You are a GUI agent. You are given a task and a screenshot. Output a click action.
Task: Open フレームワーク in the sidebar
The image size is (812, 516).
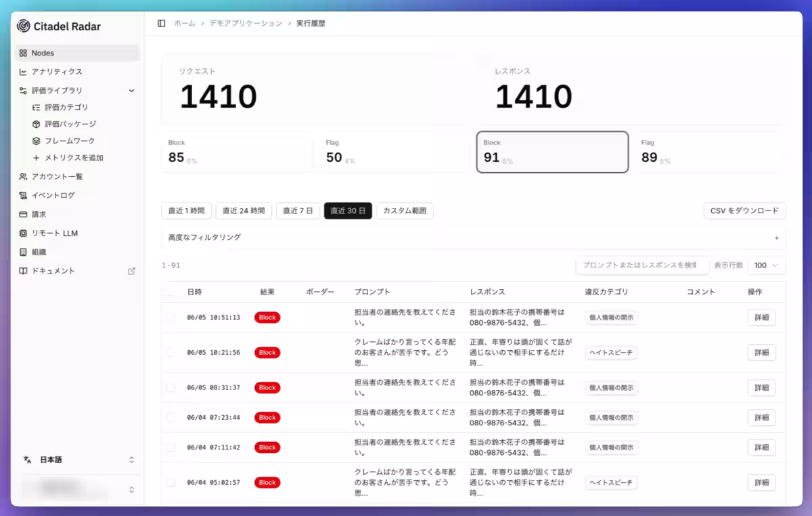70,141
